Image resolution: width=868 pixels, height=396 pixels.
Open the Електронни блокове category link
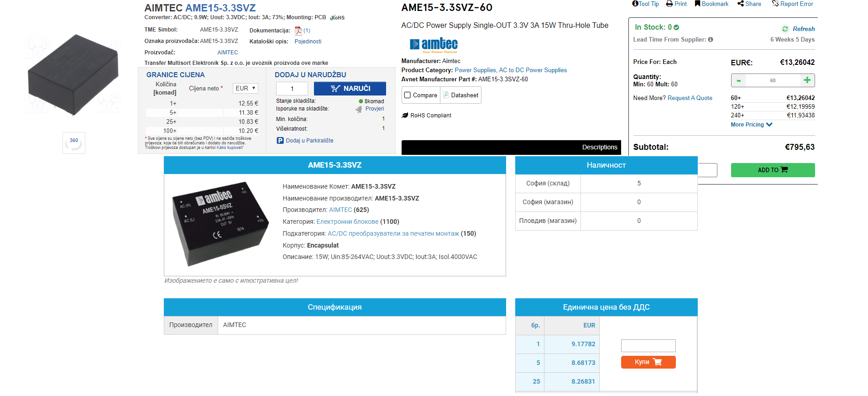pos(348,222)
